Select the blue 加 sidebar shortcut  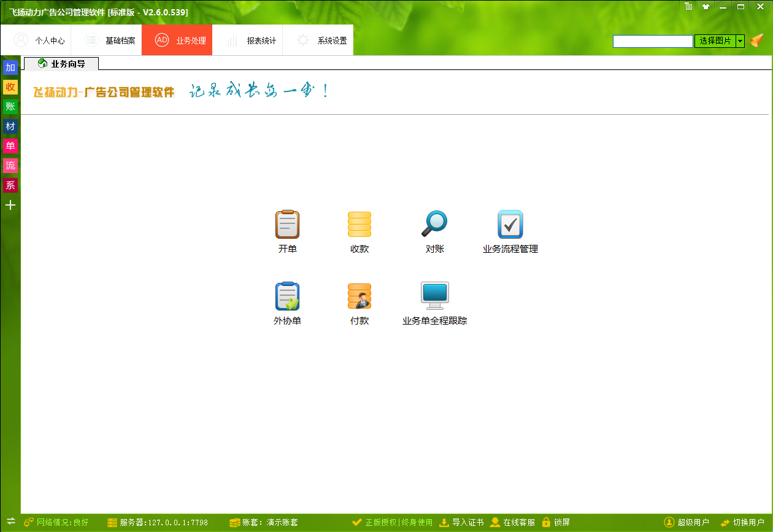(x=10, y=67)
